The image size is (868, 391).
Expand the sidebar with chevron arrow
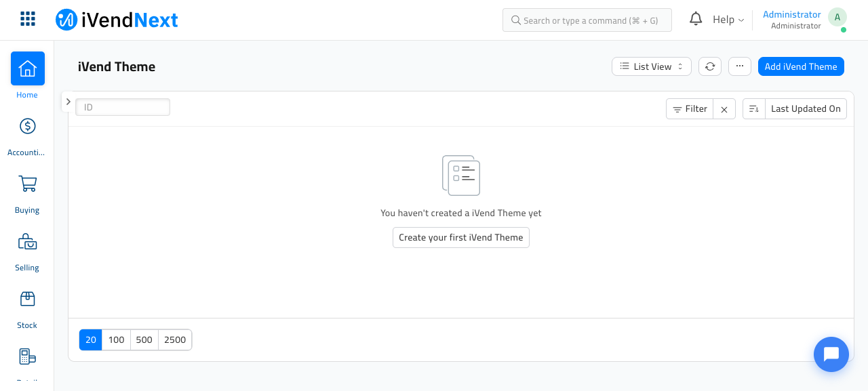(x=68, y=102)
